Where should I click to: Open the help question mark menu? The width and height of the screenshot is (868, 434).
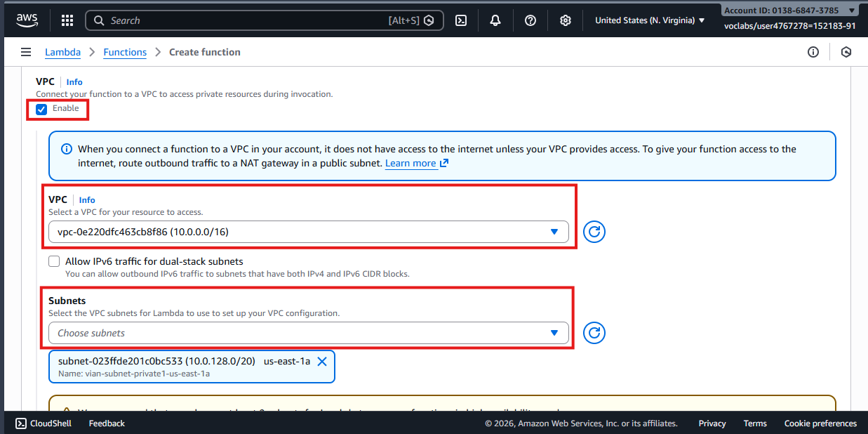click(x=530, y=20)
